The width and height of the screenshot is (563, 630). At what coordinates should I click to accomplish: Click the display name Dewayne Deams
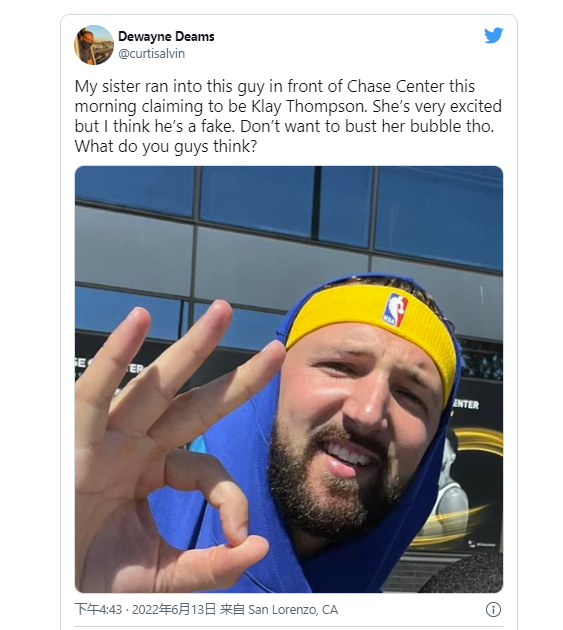(166, 37)
